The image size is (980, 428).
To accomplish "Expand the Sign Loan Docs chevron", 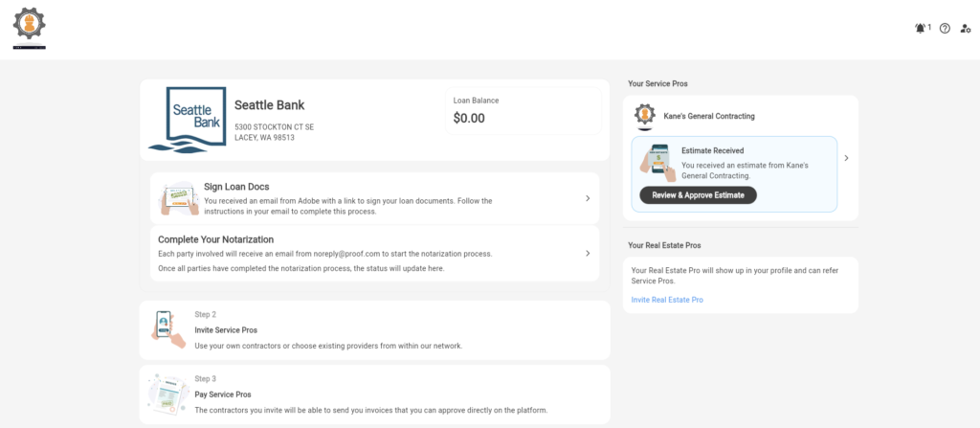I will coord(587,198).
